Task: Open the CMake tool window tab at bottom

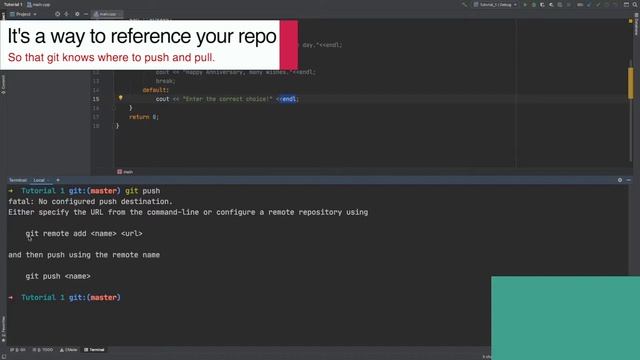Action: (x=68, y=350)
